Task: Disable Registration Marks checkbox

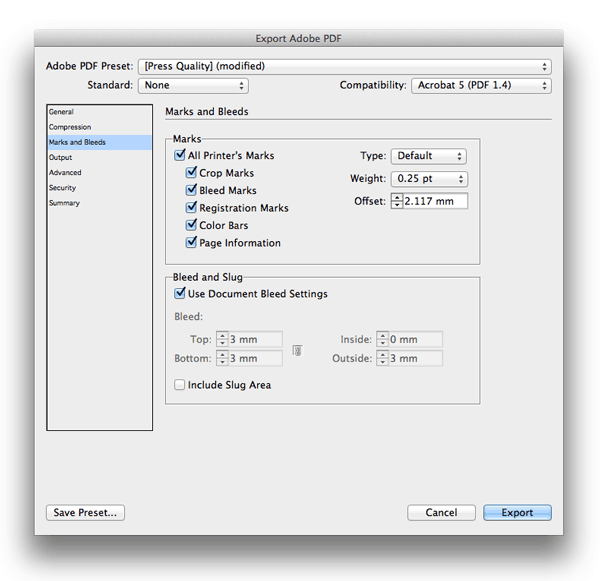Action: [191, 207]
